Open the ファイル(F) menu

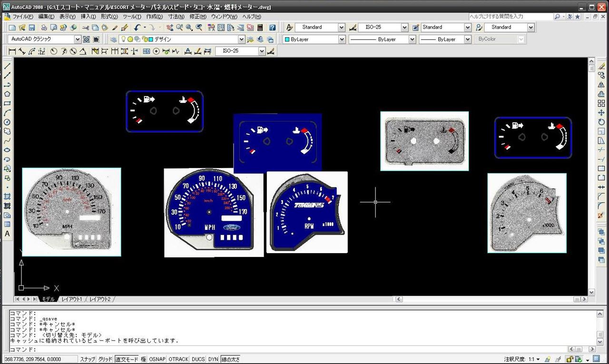pos(23,17)
